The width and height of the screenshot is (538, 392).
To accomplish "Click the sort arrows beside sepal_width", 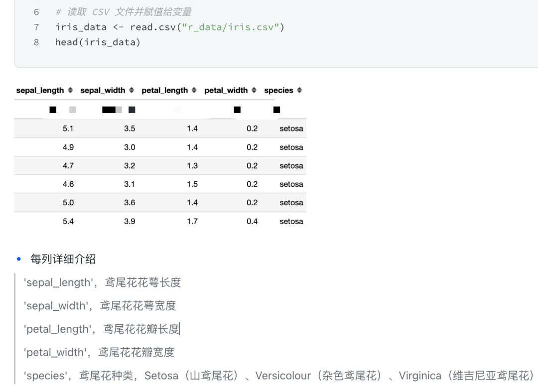I will (132, 90).
